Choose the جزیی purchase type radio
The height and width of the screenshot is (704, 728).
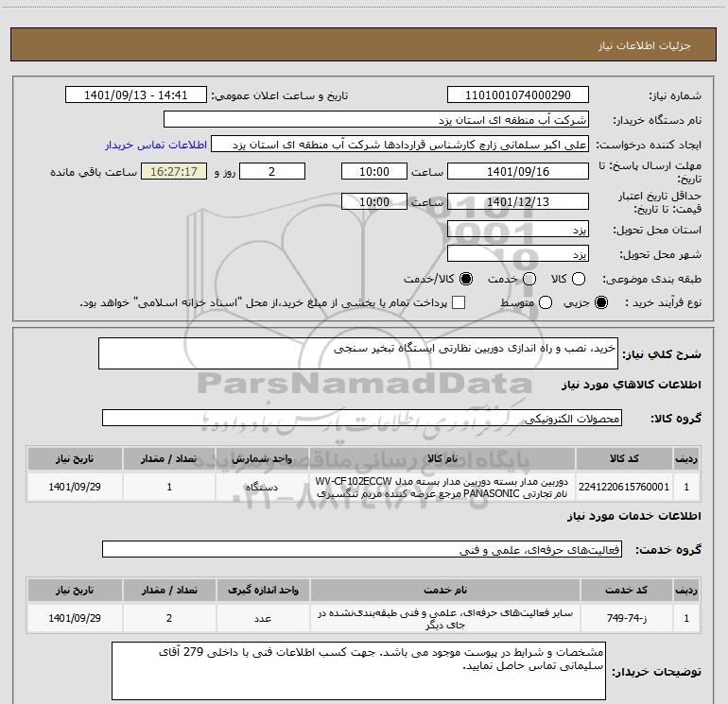[600, 303]
